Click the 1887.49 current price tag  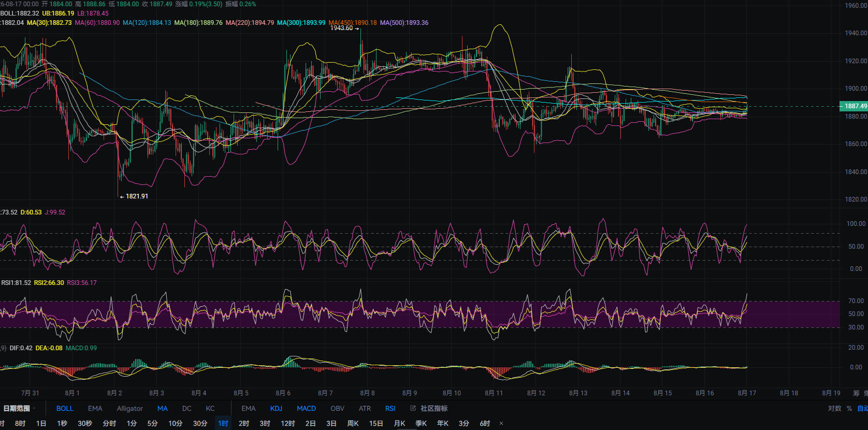click(x=853, y=106)
